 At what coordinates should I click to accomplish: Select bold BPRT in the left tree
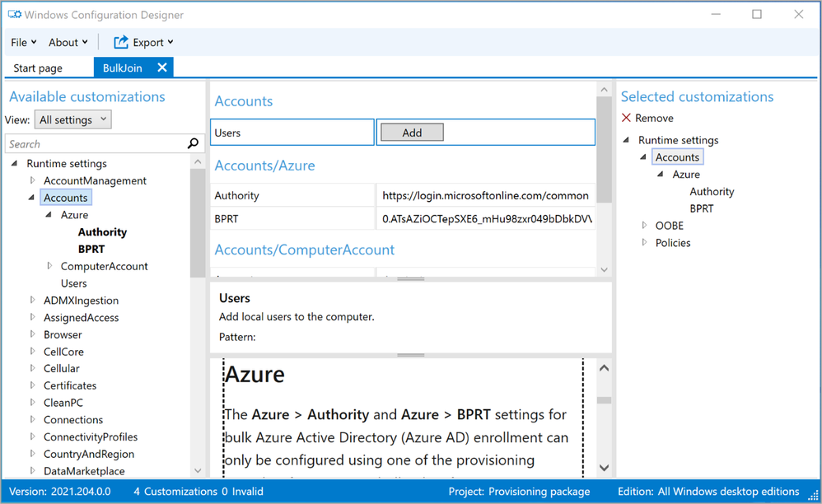coord(91,249)
